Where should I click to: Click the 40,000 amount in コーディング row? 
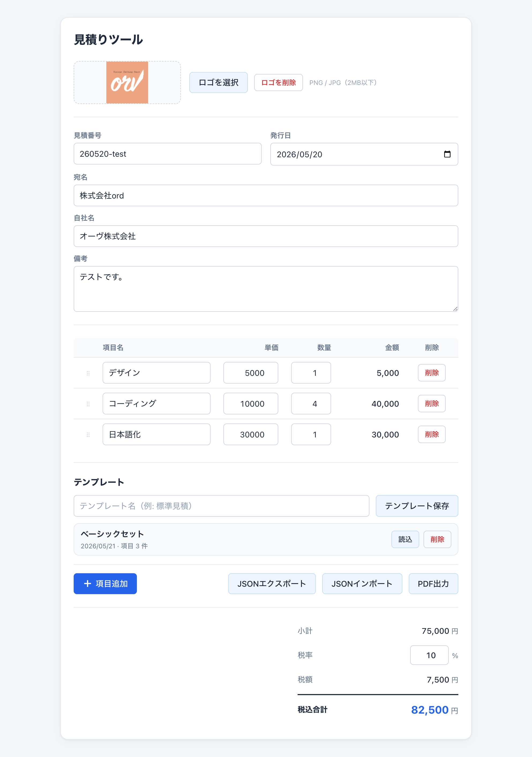[385, 404]
